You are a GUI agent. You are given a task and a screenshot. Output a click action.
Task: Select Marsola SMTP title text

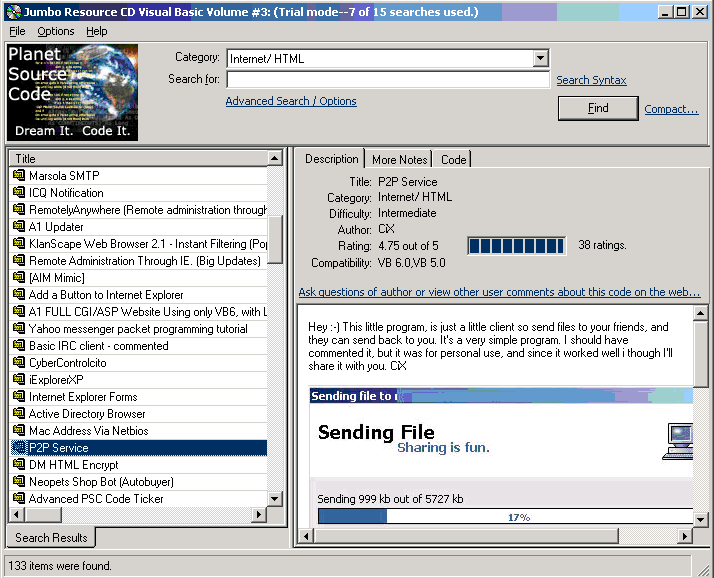pyautogui.click(x=64, y=175)
